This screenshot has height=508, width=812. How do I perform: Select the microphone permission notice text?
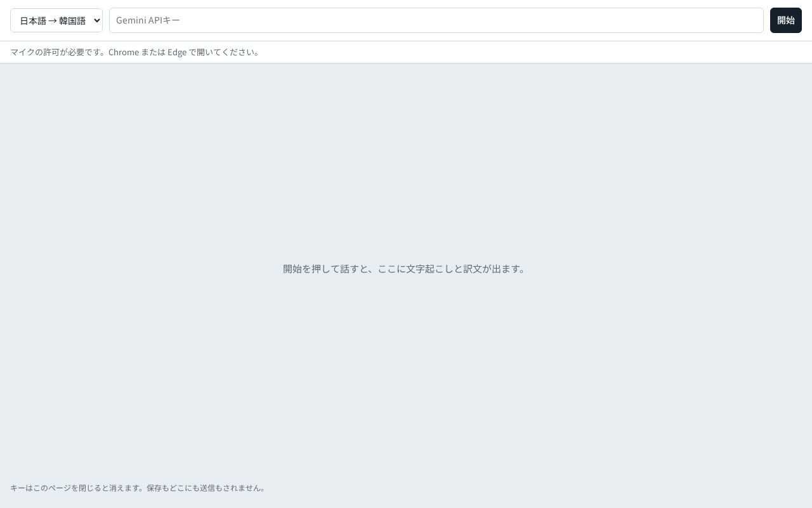tap(136, 52)
